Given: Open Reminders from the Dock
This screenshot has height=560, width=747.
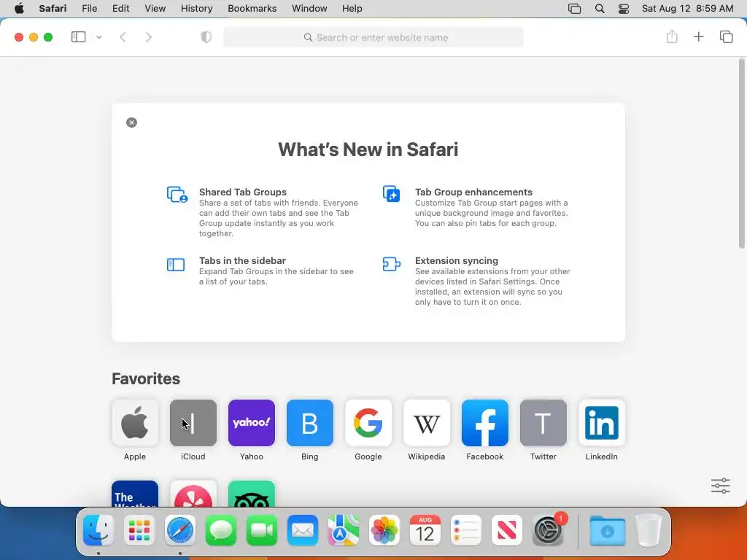Looking at the screenshot, I should point(466,530).
